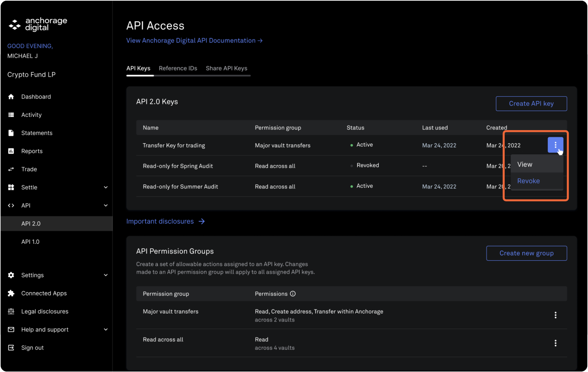This screenshot has height=372, width=588.
Task: Click the Connected Apps puzzle icon
Action: pyautogui.click(x=11, y=293)
